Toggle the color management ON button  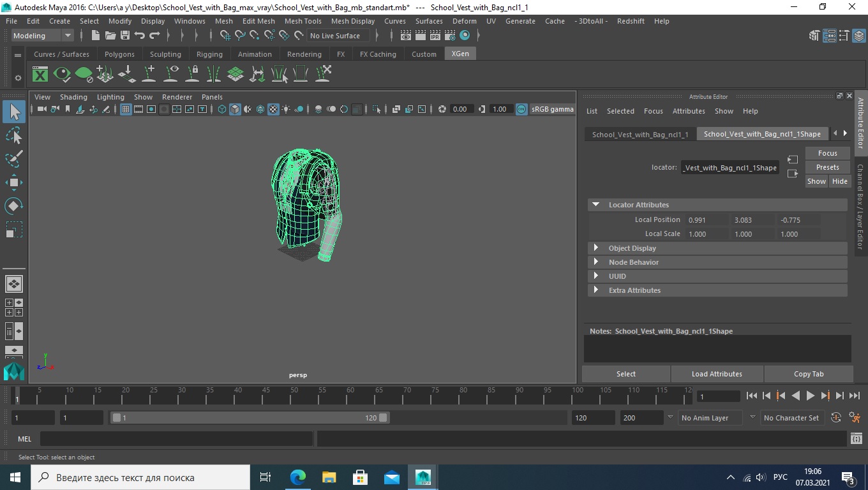tap(521, 109)
